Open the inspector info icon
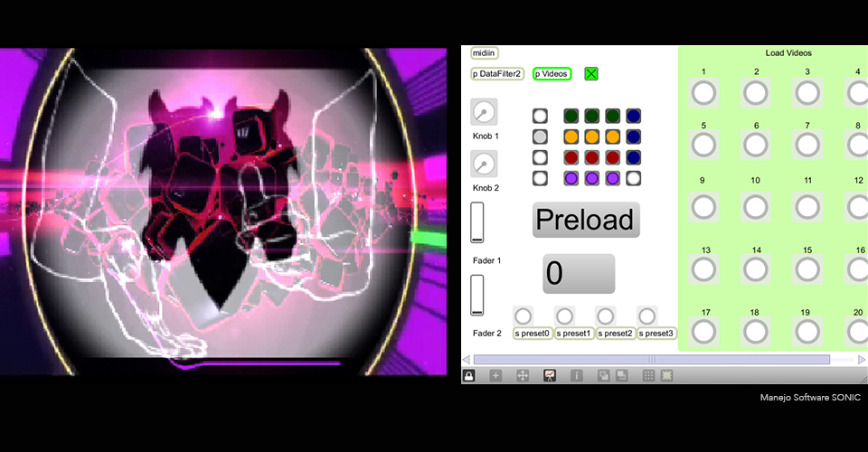The height and width of the screenshot is (452, 868). [x=576, y=376]
